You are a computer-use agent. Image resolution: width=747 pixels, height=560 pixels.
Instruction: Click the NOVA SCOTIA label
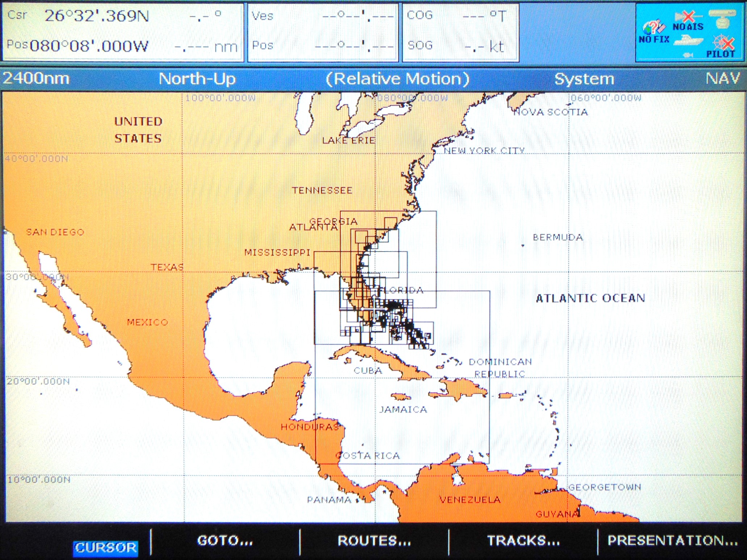[551, 112]
